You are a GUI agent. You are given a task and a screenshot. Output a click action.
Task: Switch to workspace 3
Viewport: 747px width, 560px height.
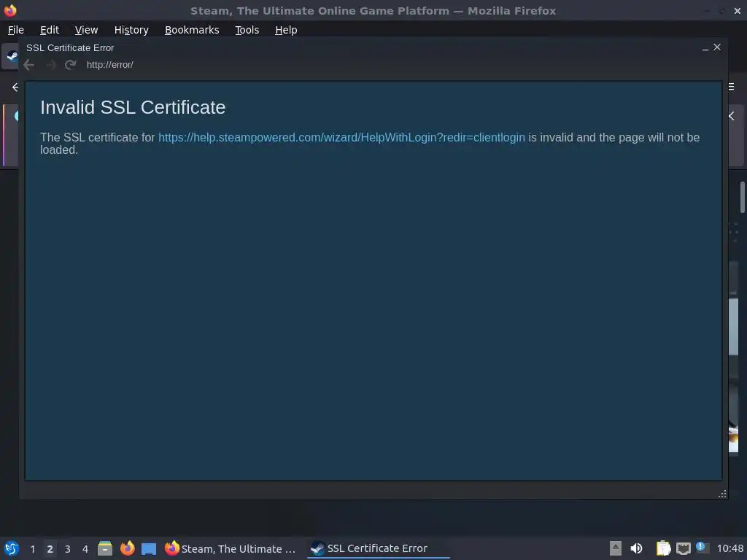coord(68,549)
